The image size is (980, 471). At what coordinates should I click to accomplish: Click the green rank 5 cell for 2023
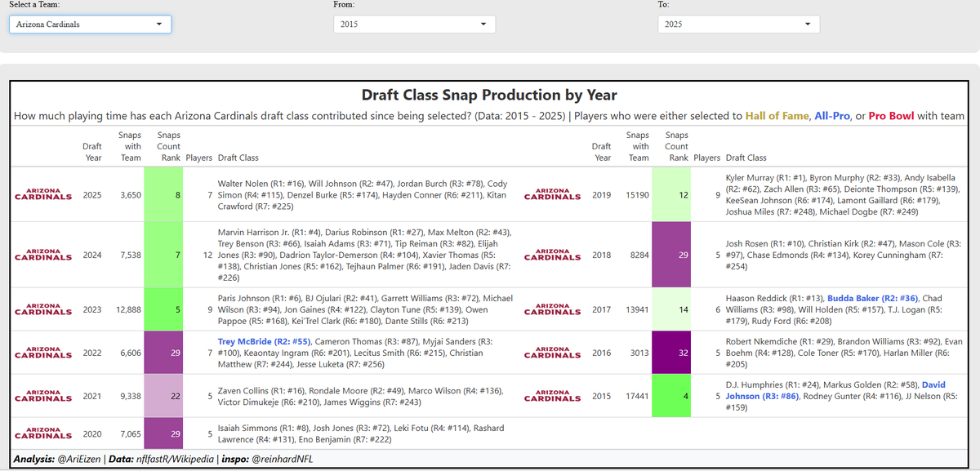[x=163, y=309]
